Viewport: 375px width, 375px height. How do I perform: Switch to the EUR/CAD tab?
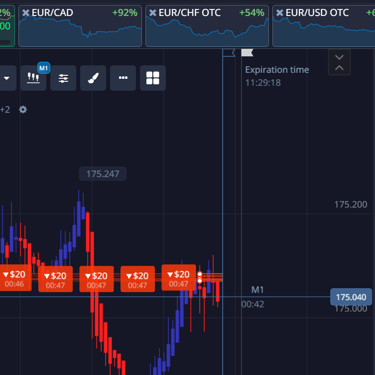[x=80, y=26]
